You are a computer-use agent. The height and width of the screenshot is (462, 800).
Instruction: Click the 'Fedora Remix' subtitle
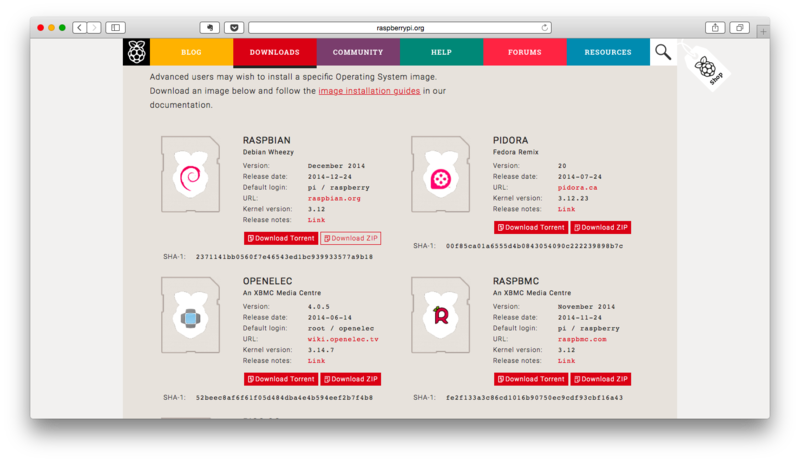click(x=515, y=152)
